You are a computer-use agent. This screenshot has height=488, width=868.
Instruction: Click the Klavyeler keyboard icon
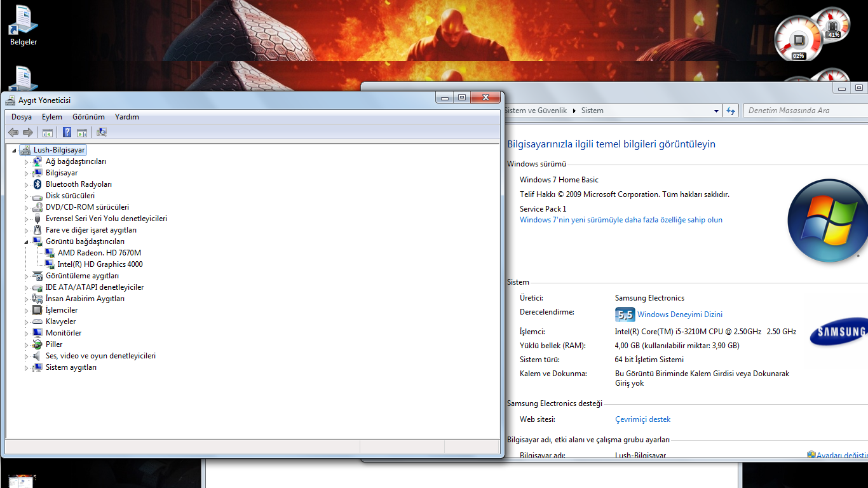tap(37, 322)
